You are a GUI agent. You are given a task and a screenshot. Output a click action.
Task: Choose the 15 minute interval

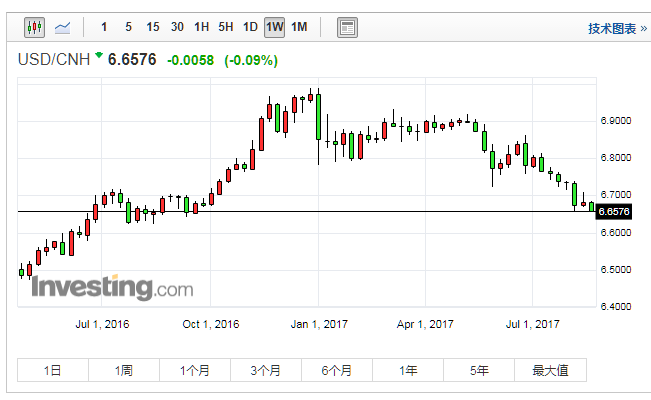152,27
